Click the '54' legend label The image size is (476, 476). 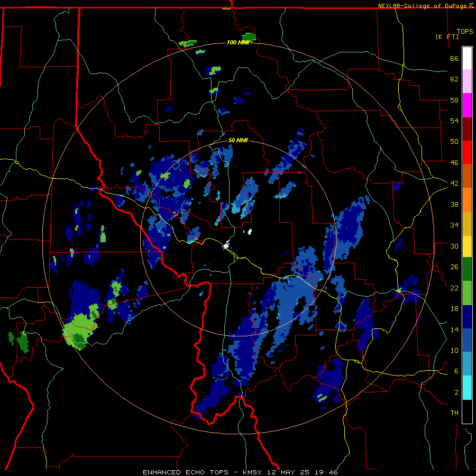point(454,121)
